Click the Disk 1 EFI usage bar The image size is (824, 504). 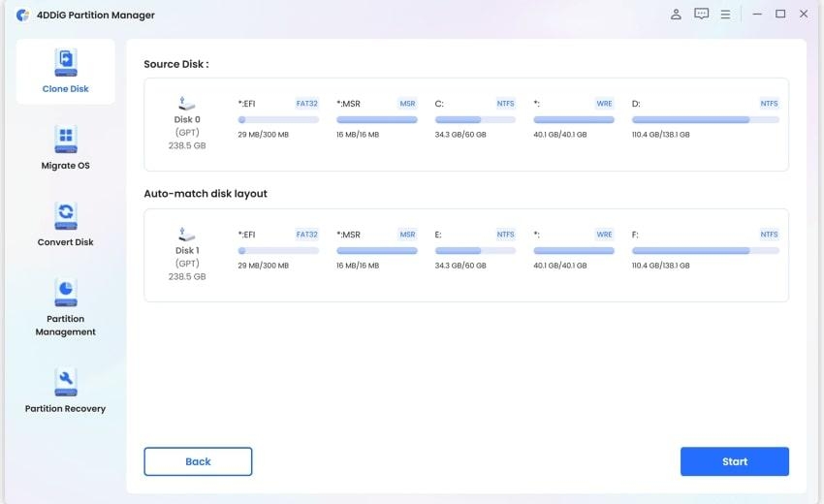(x=278, y=251)
